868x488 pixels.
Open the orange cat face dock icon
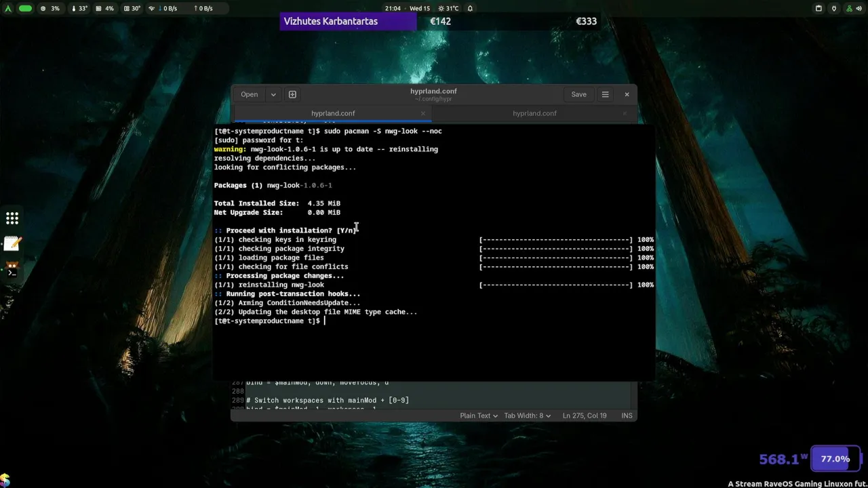click(x=12, y=265)
